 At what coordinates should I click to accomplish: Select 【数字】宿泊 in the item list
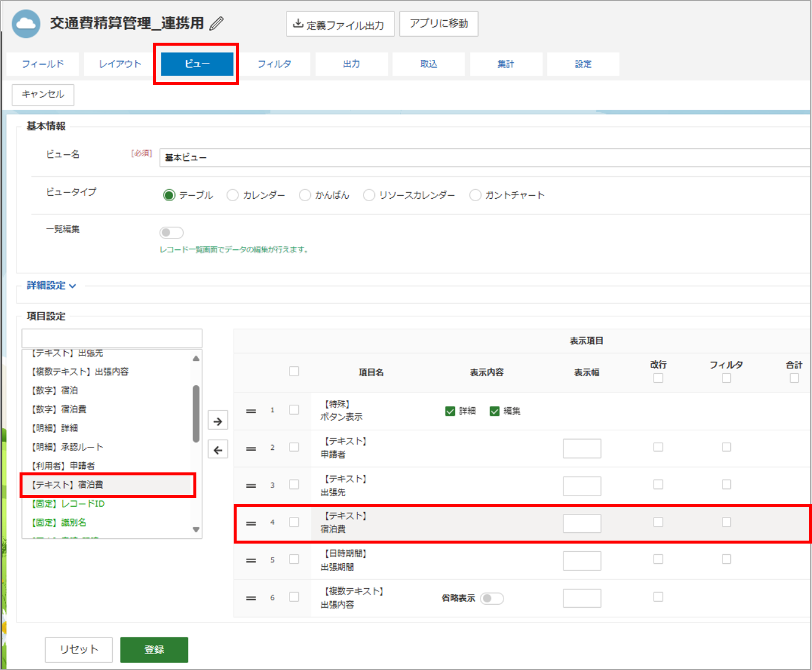[x=107, y=390]
